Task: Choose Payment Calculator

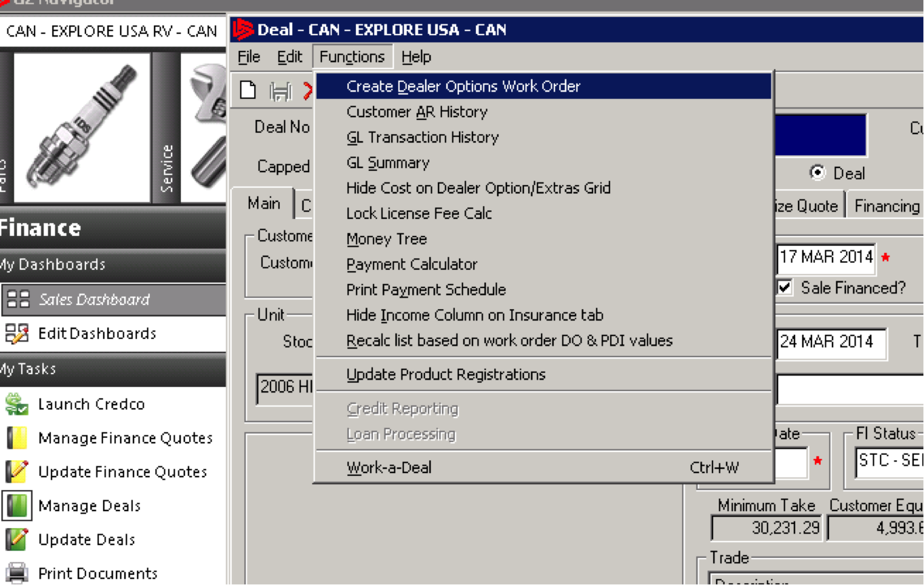Action: pos(544,264)
